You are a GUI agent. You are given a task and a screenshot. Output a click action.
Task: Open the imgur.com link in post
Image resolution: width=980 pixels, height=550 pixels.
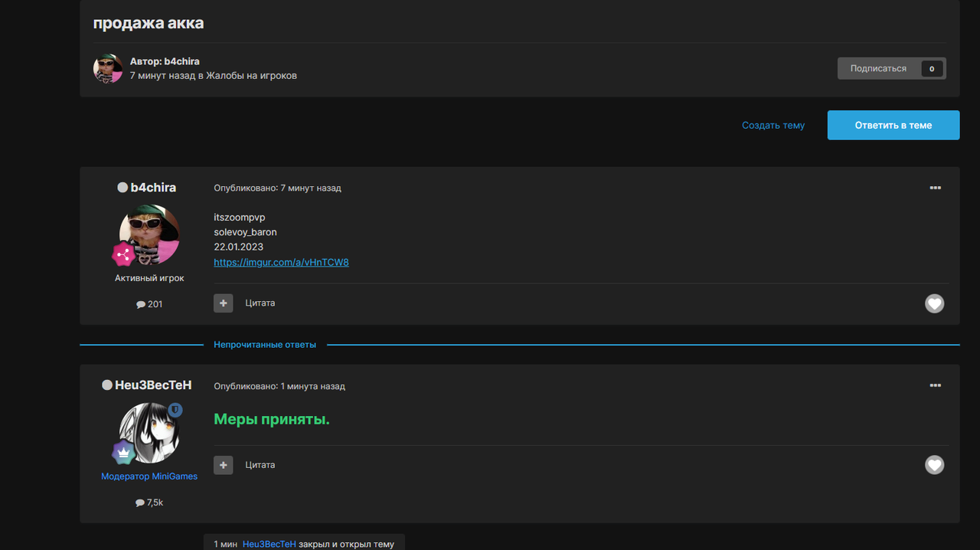coord(281,262)
